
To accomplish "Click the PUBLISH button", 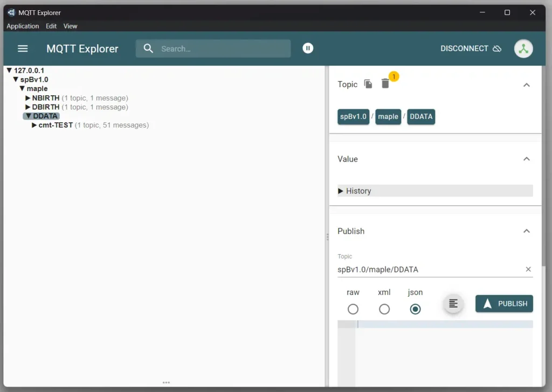I will [x=503, y=303].
